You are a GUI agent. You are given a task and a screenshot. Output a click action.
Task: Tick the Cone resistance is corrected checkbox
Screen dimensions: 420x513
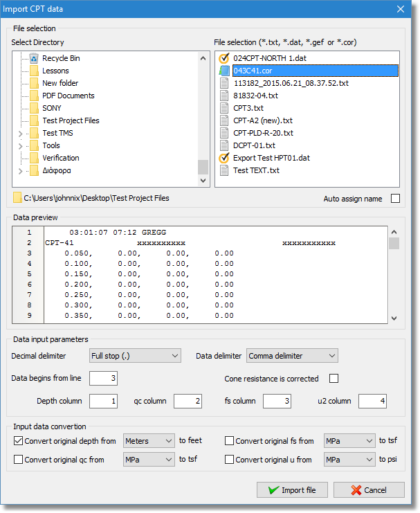point(334,379)
